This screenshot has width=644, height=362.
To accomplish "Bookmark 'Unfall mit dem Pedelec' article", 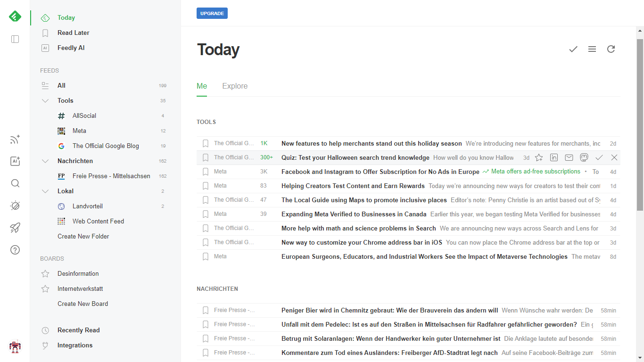I will tap(206, 324).
